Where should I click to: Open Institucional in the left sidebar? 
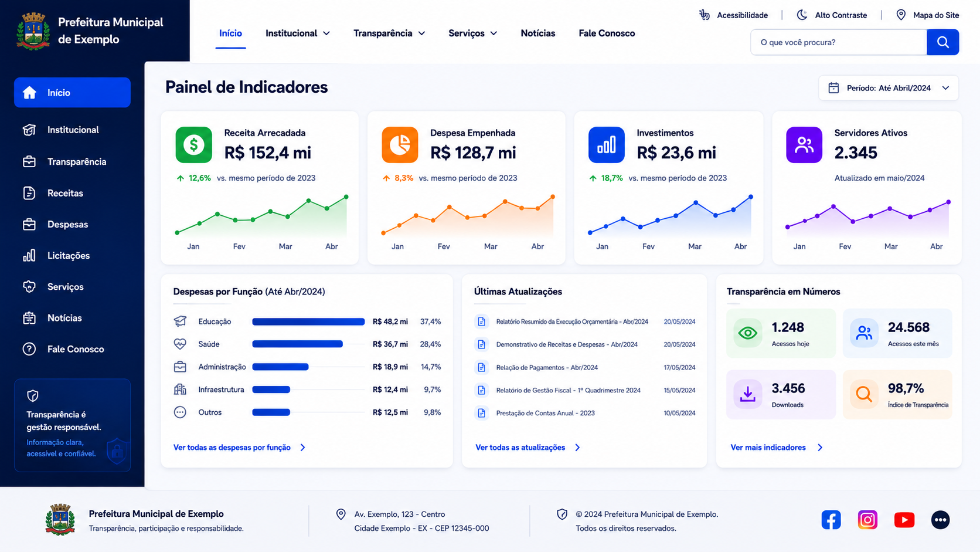pos(72,130)
